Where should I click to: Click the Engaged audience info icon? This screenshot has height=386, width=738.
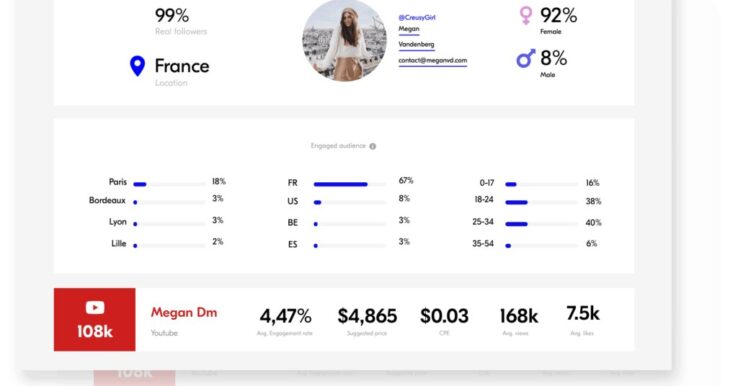pos(373,146)
